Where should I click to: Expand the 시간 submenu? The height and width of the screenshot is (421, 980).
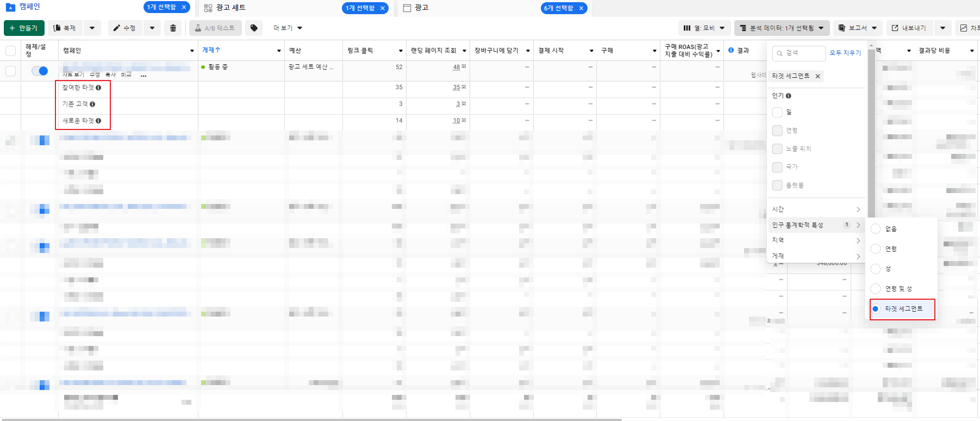[816, 209]
